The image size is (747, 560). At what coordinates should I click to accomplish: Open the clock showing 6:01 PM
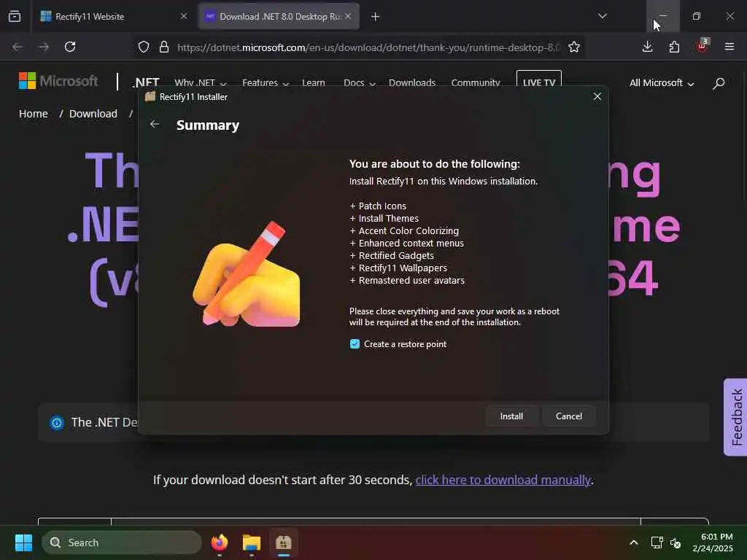pos(713,542)
